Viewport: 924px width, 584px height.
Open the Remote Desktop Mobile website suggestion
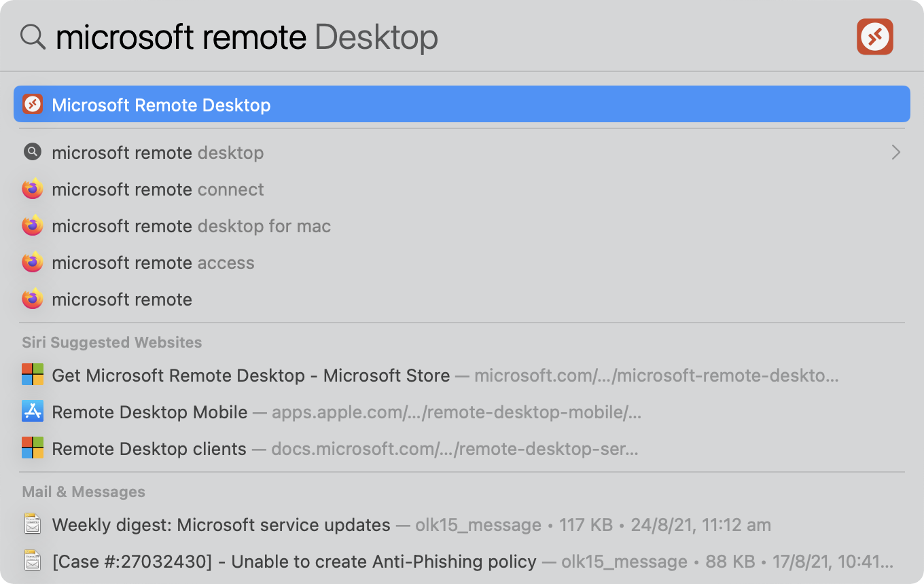(x=150, y=412)
